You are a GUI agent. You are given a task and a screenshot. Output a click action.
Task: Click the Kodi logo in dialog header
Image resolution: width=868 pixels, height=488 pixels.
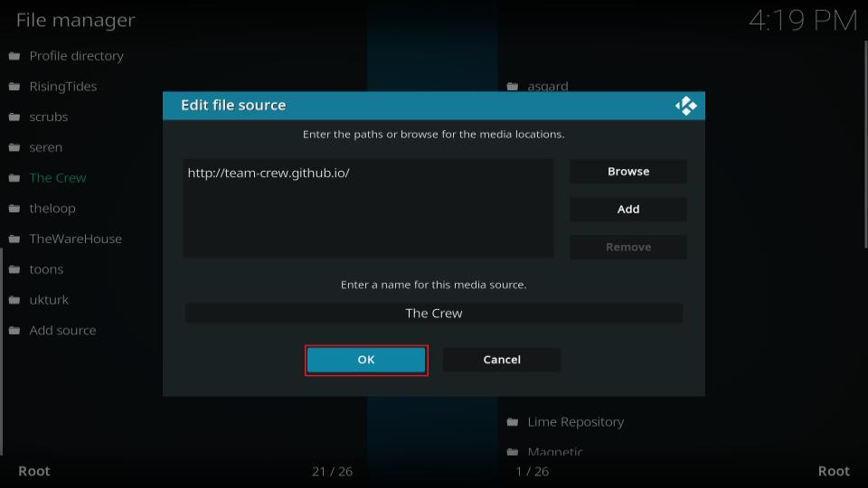(686, 106)
